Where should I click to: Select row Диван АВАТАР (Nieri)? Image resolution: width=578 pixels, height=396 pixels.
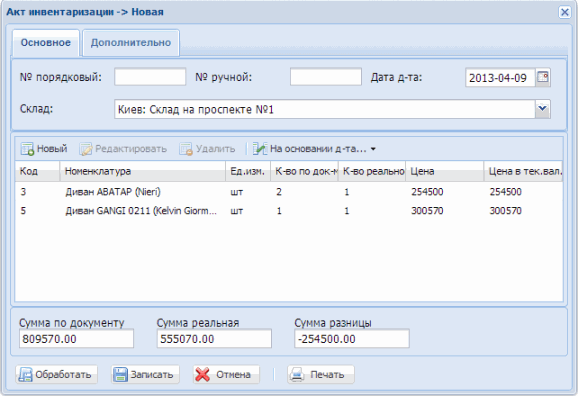click(289, 192)
